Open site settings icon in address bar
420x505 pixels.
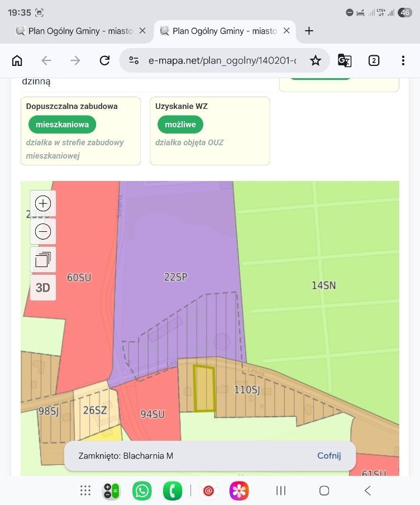[x=133, y=60]
